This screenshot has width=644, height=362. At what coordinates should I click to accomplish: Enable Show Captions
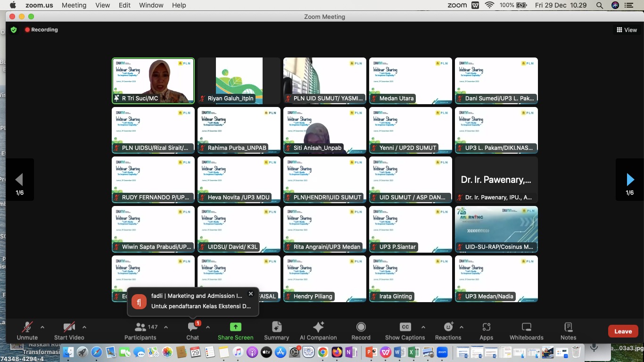pyautogui.click(x=405, y=330)
